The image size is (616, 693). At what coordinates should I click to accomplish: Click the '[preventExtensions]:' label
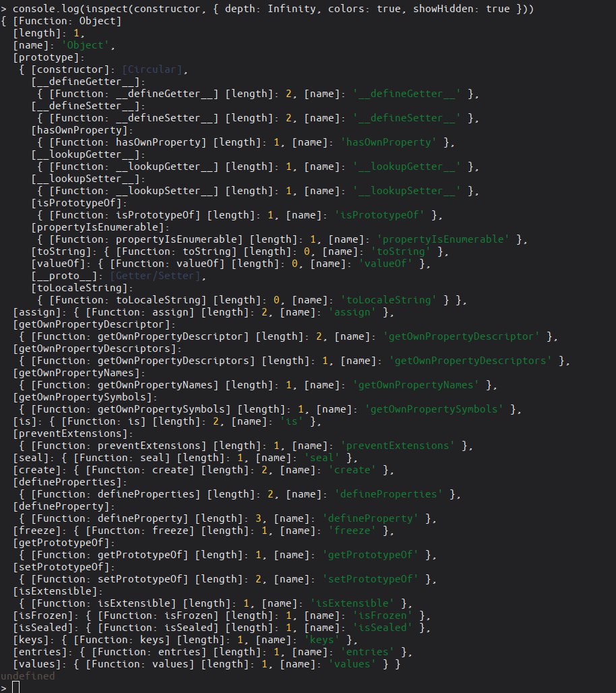(x=73, y=433)
